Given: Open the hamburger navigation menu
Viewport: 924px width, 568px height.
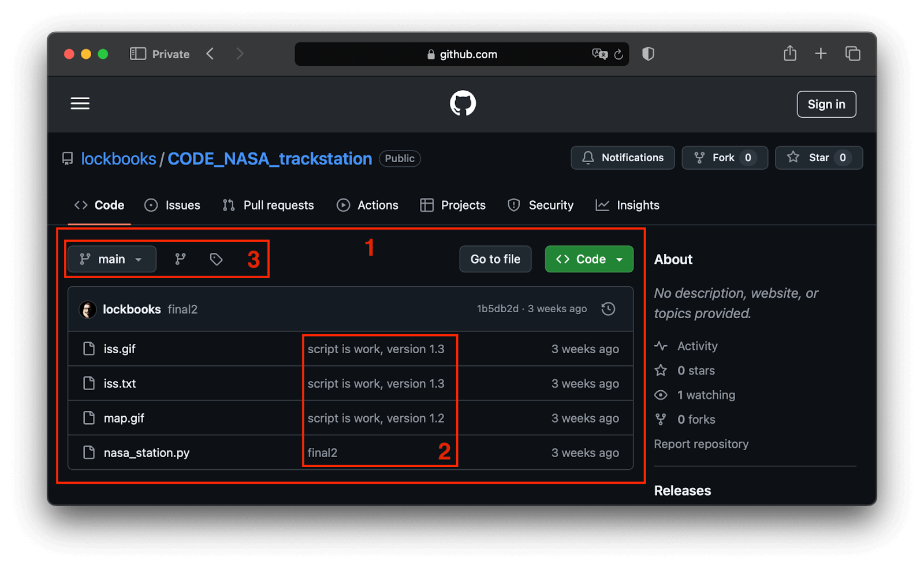Looking at the screenshot, I should click(80, 103).
